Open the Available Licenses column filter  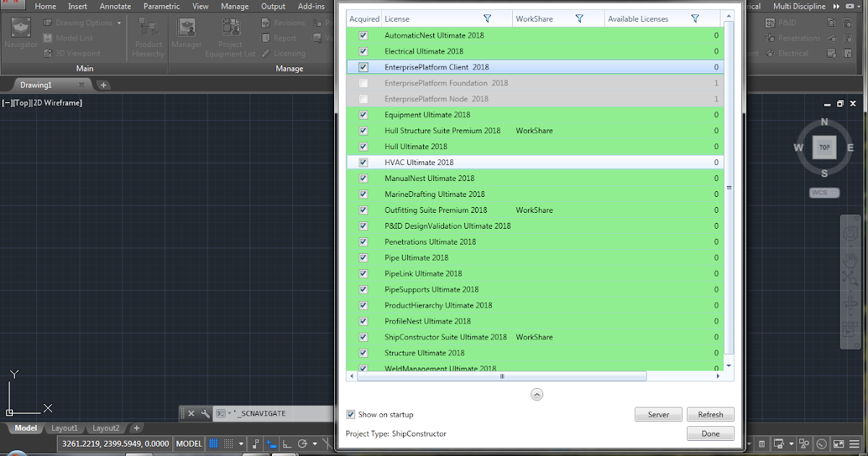(x=695, y=18)
